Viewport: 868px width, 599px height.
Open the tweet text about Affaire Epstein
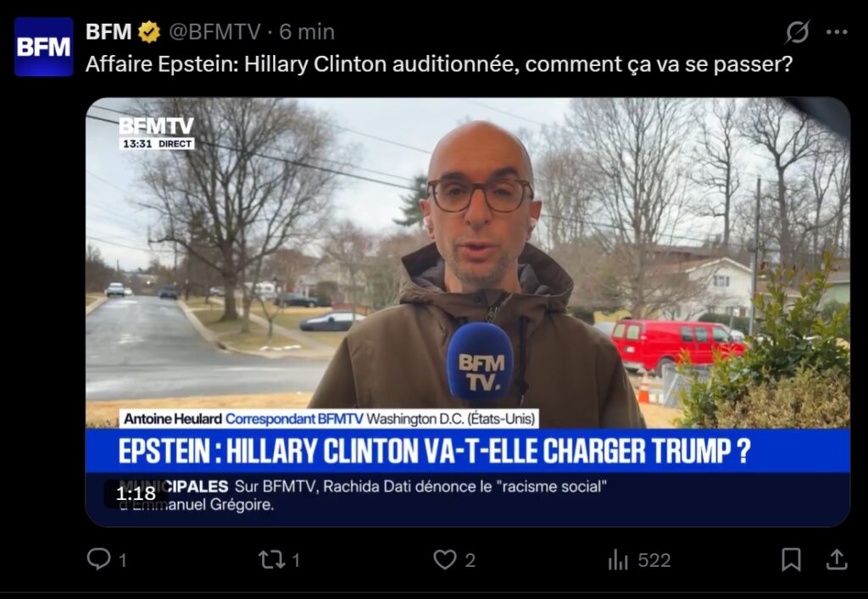pyautogui.click(x=439, y=64)
